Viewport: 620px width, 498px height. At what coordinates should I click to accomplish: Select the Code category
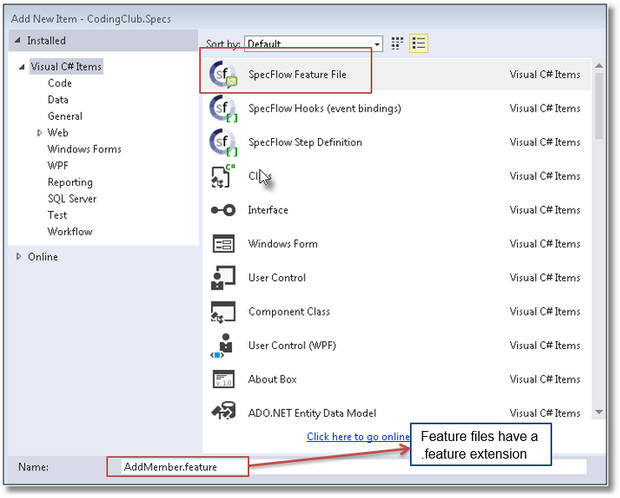pos(60,83)
